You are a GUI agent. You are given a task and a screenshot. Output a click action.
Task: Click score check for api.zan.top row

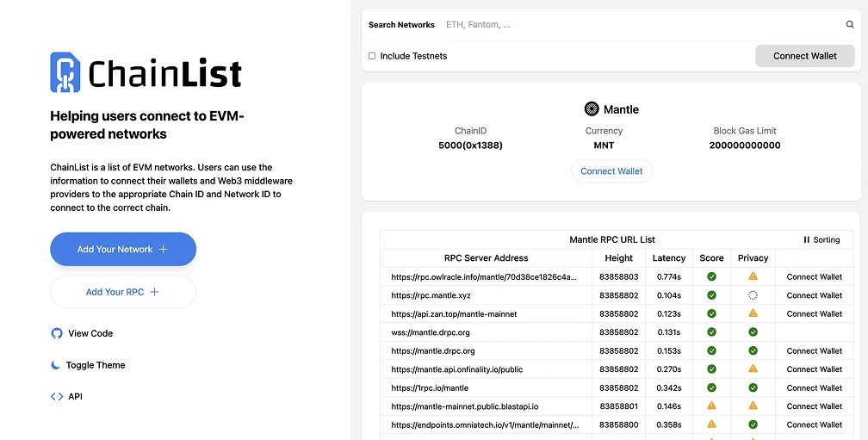[711, 313]
